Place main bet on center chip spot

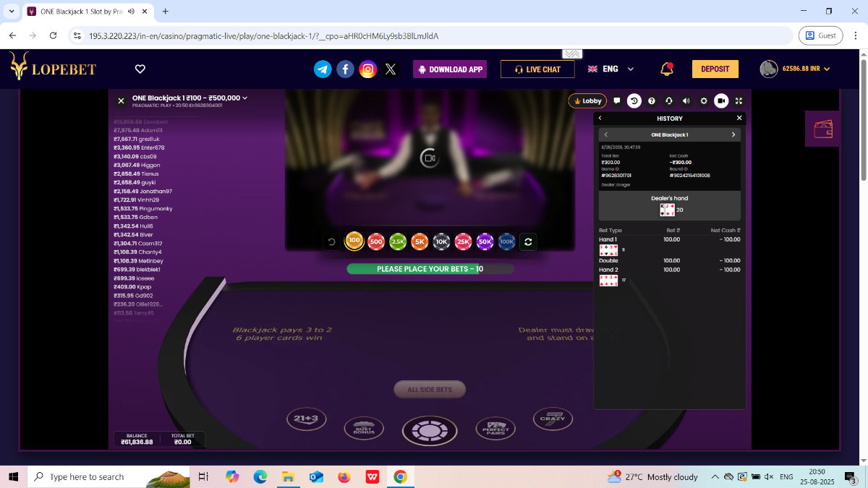pyautogui.click(x=430, y=430)
